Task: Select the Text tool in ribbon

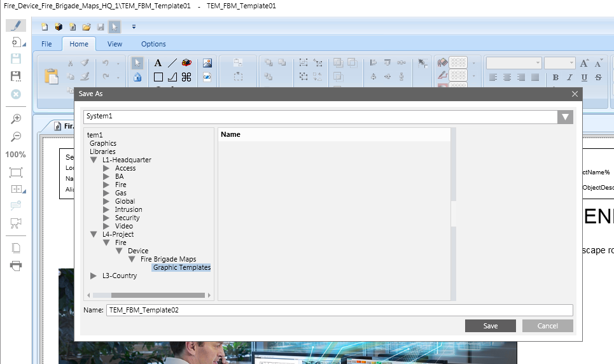Action: (x=158, y=63)
